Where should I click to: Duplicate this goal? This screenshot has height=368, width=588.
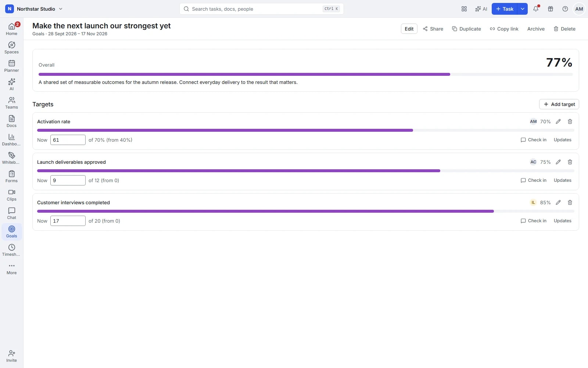click(x=466, y=29)
